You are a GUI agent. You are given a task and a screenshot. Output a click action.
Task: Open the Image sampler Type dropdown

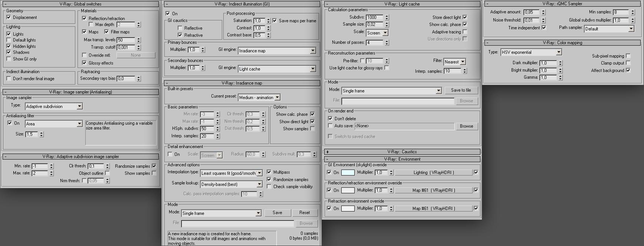coord(54,106)
